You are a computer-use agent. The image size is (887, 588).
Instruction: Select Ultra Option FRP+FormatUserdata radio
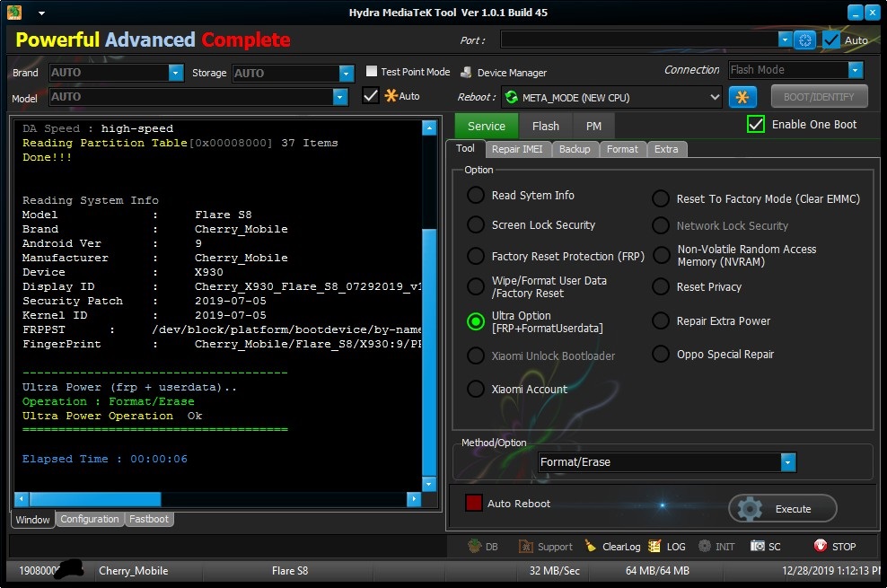pyautogui.click(x=476, y=321)
